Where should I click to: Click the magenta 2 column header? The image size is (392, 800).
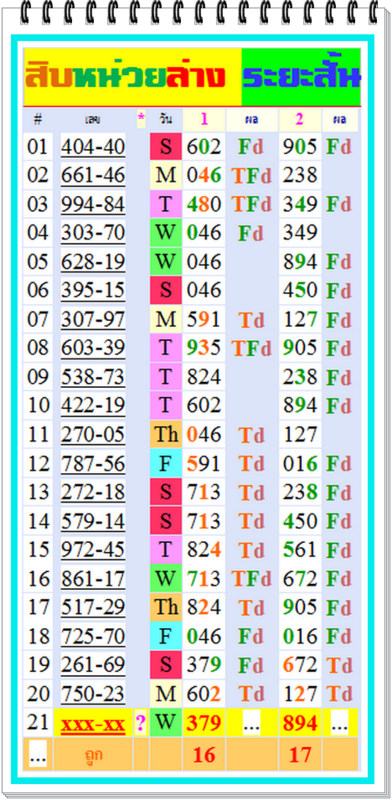click(300, 120)
